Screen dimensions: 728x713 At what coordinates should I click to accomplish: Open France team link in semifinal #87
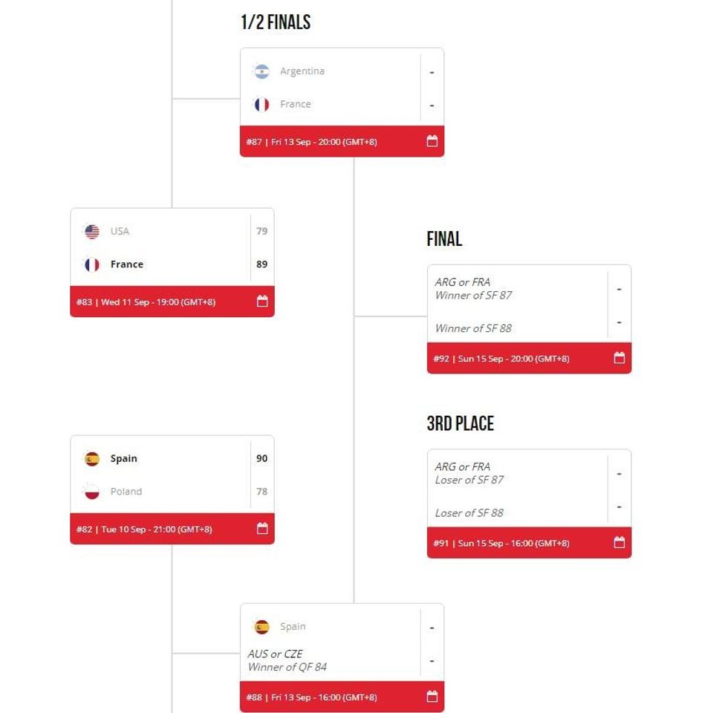295,104
